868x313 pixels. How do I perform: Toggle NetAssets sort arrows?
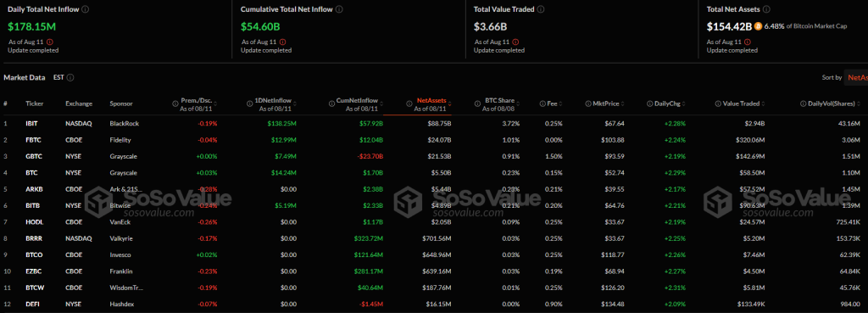click(x=449, y=103)
